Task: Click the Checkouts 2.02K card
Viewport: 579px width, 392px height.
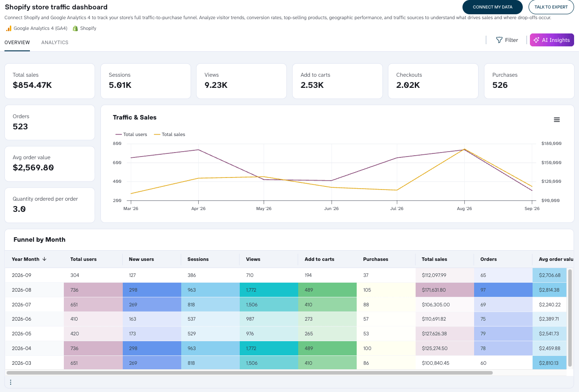Action: click(x=433, y=81)
